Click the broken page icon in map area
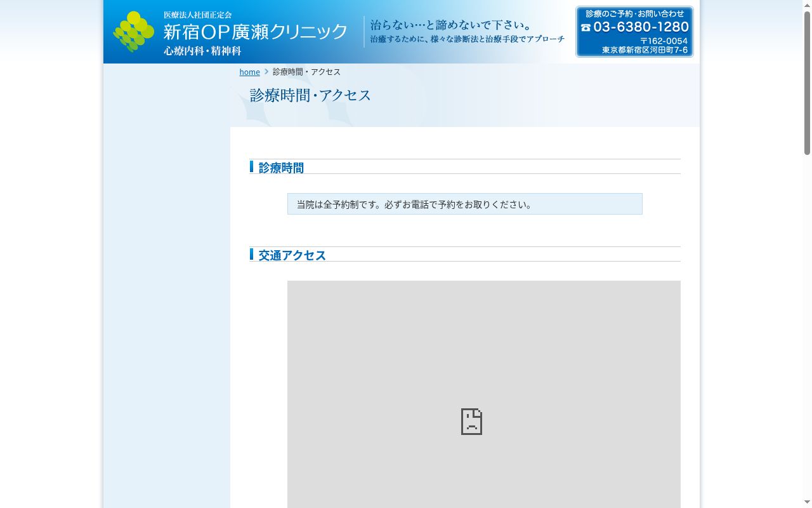The height and width of the screenshot is (508, 812). (x=471, y=422)
